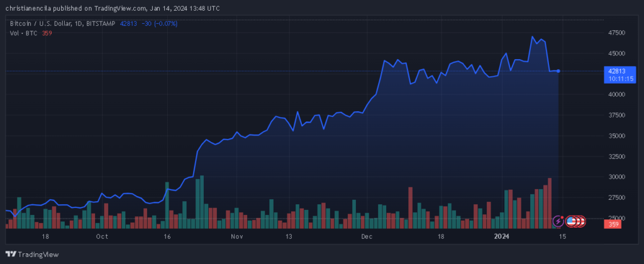Viewport: 644px width, 264px height.
Task: Click the blue last-price dot on the line
Action: [x=558, y=71]
